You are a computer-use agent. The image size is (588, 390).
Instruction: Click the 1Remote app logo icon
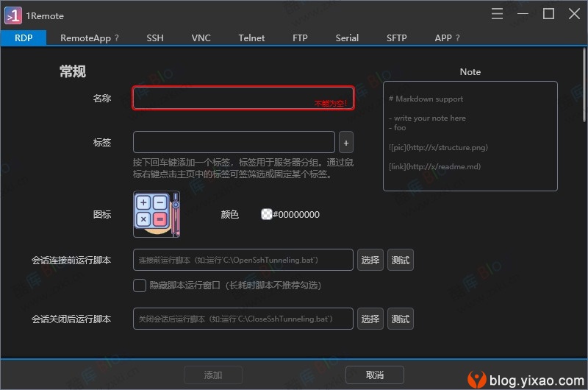click(x=12, y=15)
